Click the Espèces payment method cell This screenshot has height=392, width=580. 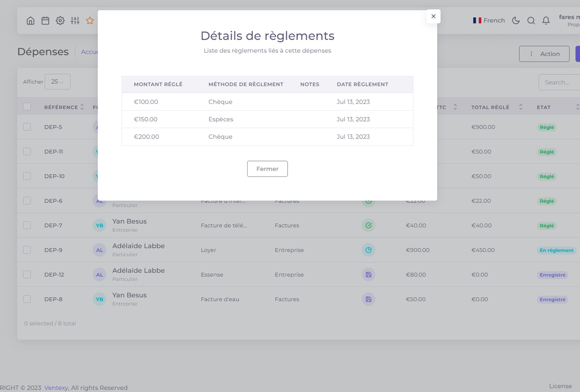tap(221, 119)
